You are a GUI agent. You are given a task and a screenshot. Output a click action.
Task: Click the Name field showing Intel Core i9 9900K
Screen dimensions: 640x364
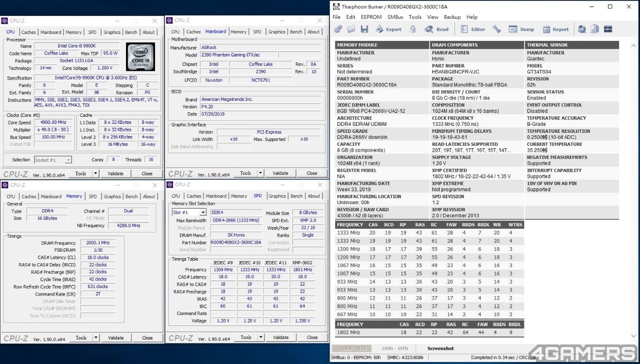click(77, 46)
